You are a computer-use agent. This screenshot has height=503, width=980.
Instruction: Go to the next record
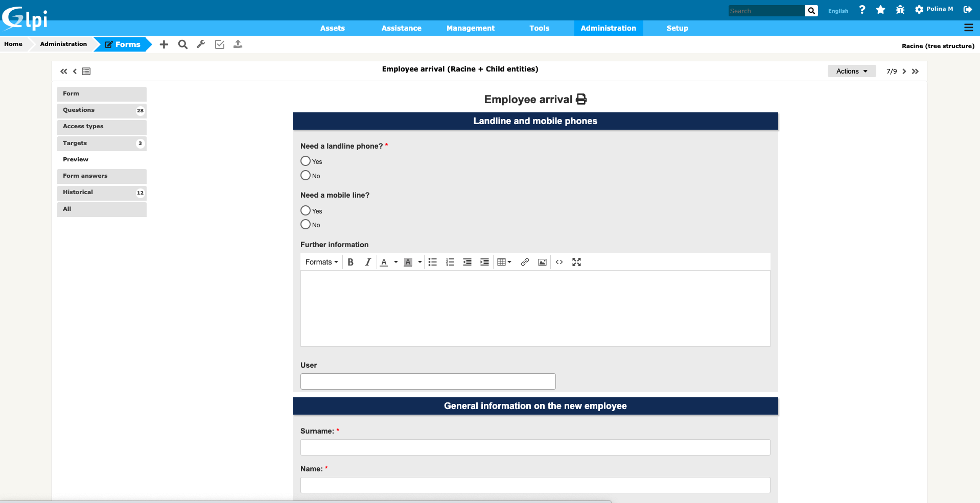(x=904, y=71)
